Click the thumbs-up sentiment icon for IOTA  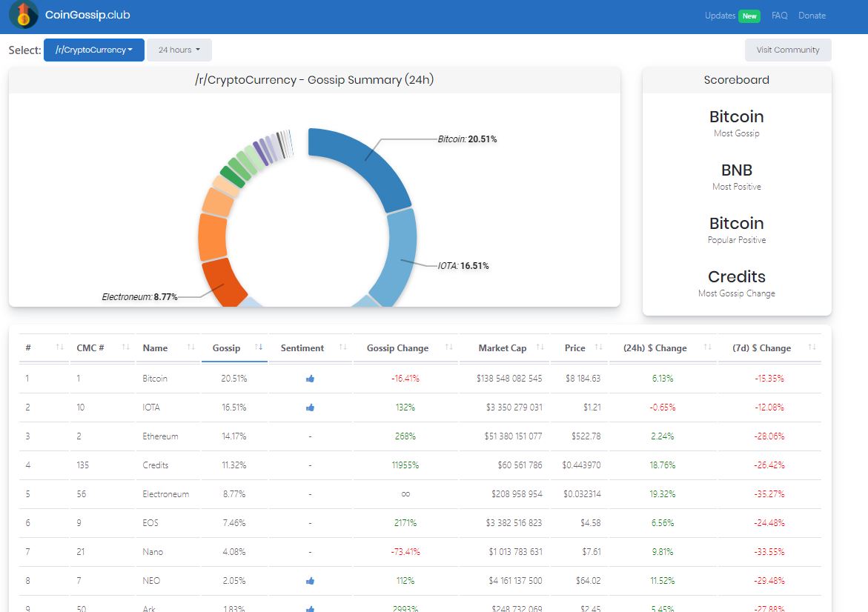click(310, 408)
